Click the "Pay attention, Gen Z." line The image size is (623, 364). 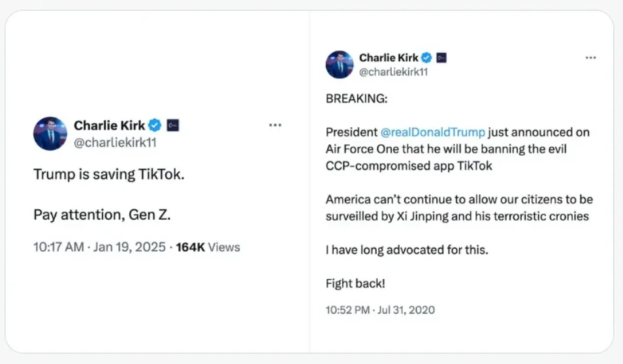102,215
